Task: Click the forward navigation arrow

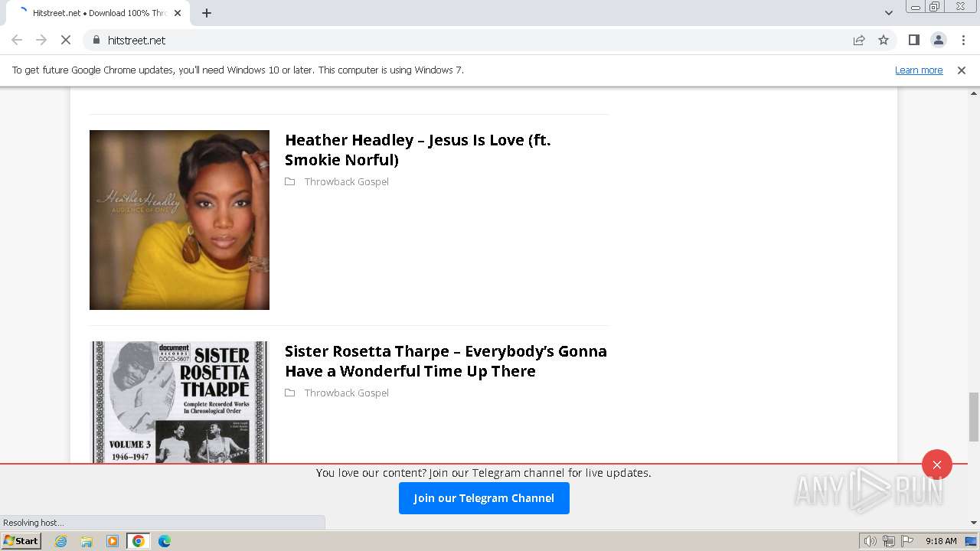Action: tap(41, 40)
